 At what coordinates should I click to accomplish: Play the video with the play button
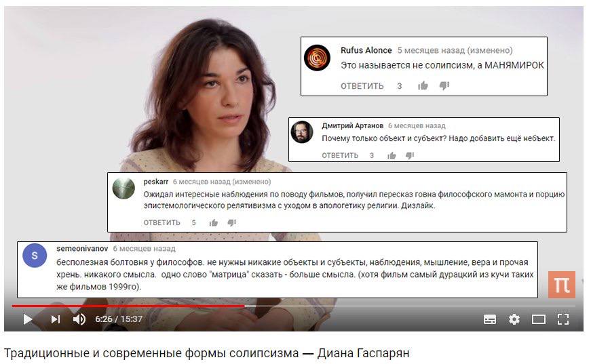pyautogui.click(x=28, y=319)
